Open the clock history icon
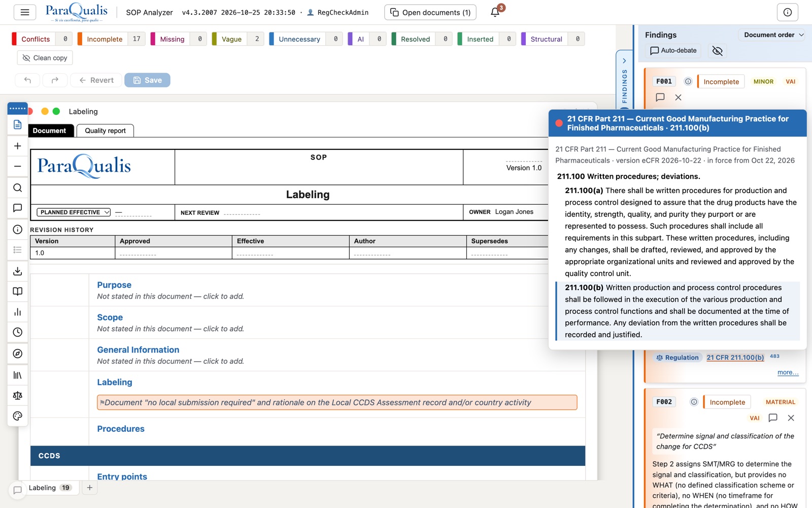Viewport: 812px width, 508px height. click(18, 332)
